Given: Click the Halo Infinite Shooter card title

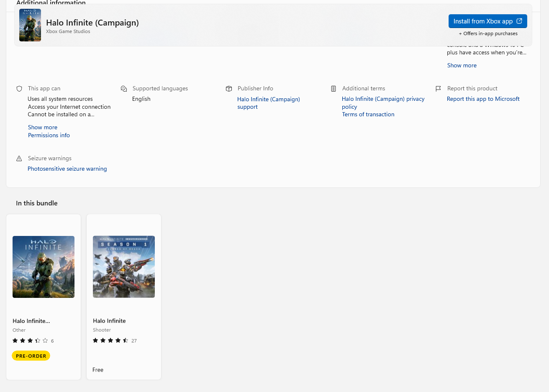Looking at the screenshot, I should (x=109, y=321).
